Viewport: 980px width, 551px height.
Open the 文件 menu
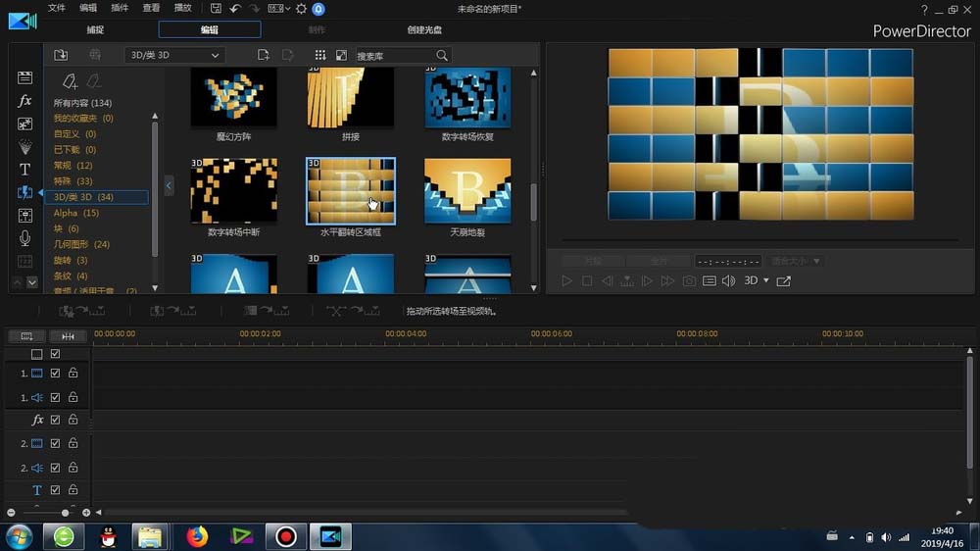point(57,8)
